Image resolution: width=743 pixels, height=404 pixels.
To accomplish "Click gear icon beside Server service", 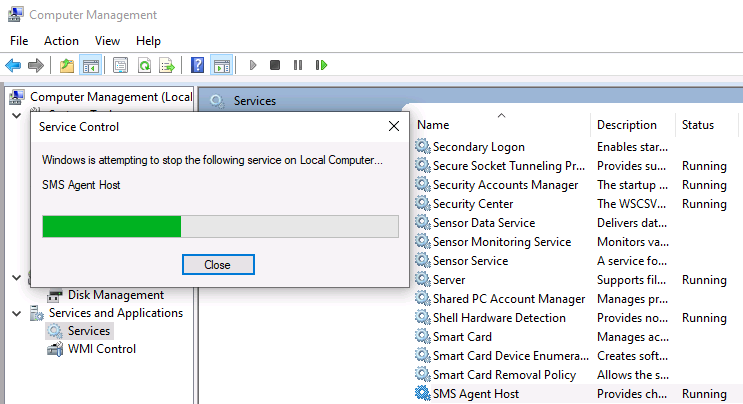I will [422, 279].
